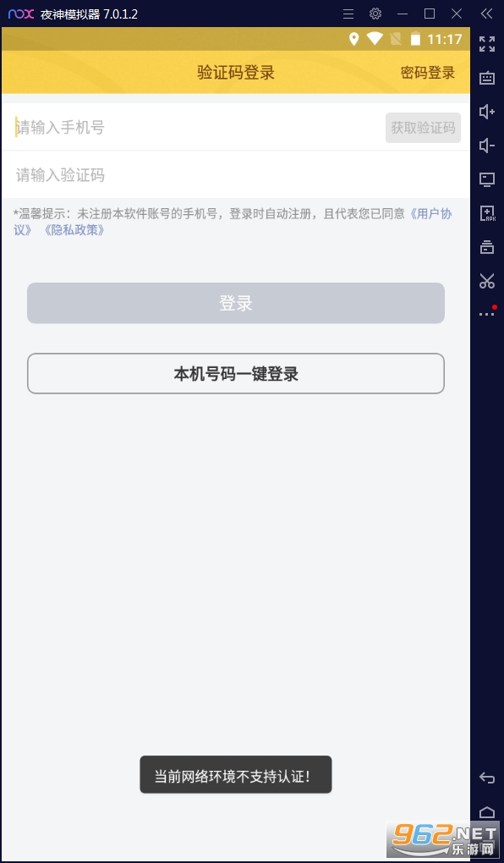504x863 pixels.
Task: Open the 《隐私政策》 link
Action: click(74, 230)
